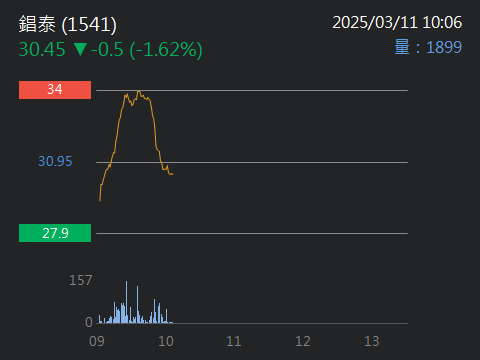Click the 157 volume axis label
480x360 pixels.
[80, 280]
